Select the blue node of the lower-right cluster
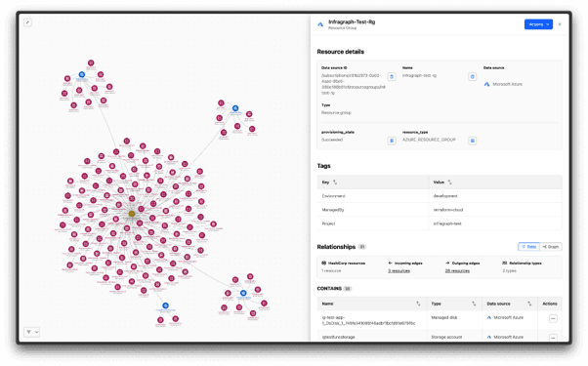Screen dimensions: 588x366 (243, 293)
